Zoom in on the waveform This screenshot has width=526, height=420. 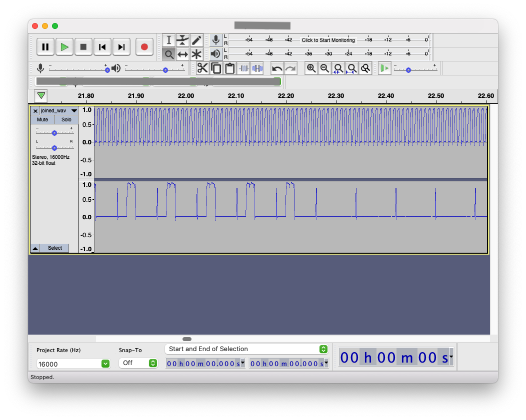click(x=311, y=68)
